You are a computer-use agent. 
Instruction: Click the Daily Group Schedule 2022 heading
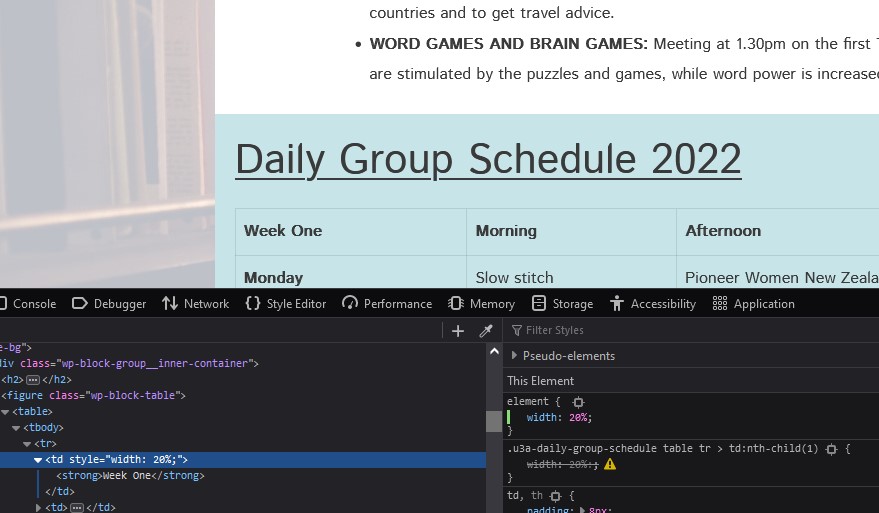coord(488,159)
